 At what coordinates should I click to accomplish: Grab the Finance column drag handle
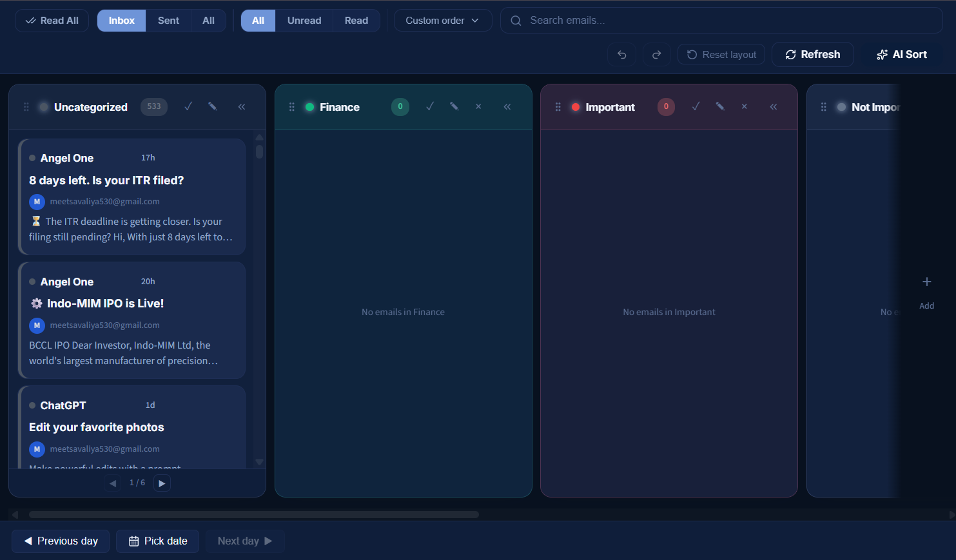292,107
